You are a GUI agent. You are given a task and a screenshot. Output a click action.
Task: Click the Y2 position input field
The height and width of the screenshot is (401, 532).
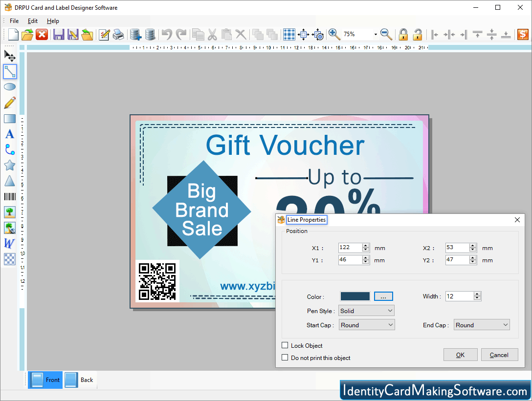[458, 260]
